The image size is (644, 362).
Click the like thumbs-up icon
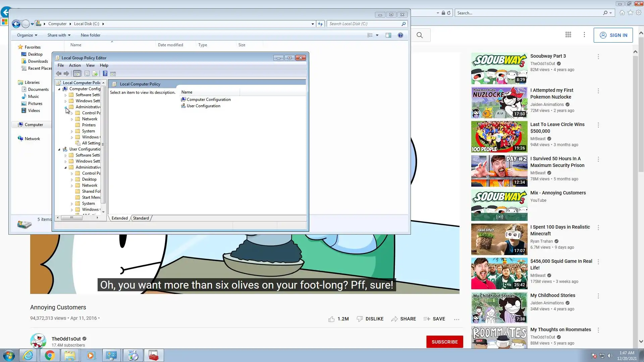click(331, 319)
